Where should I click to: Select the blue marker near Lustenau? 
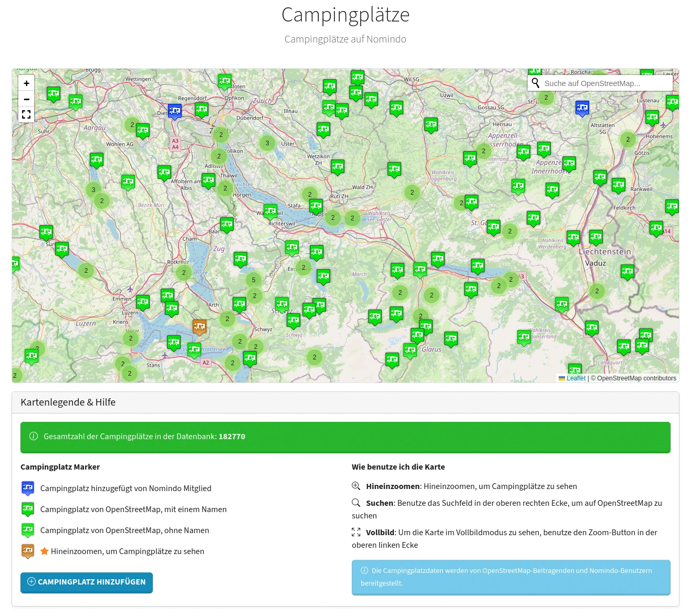point(582,108)
